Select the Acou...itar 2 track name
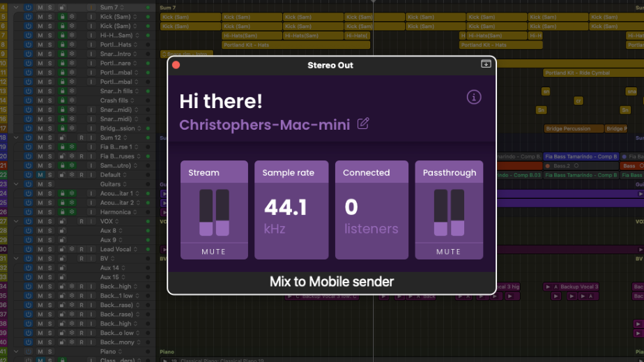Viewport: 644px width, 362px height. [x=116, y=202]
